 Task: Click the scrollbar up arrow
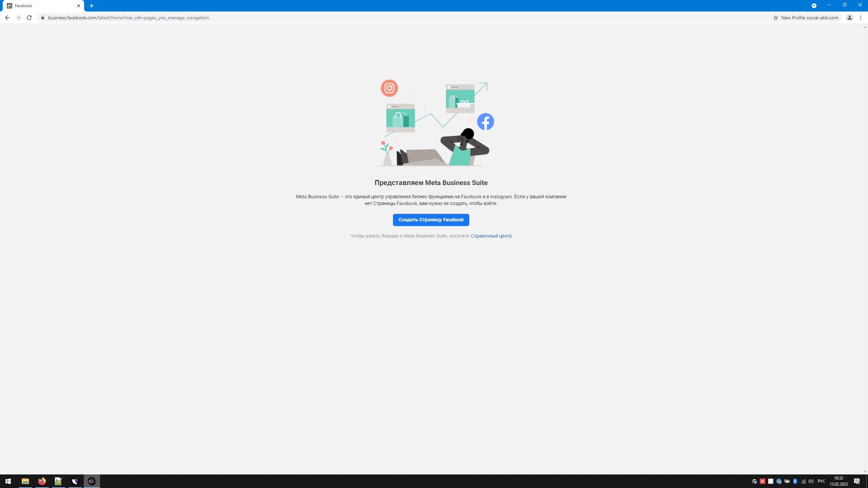[x=865, y=27]
